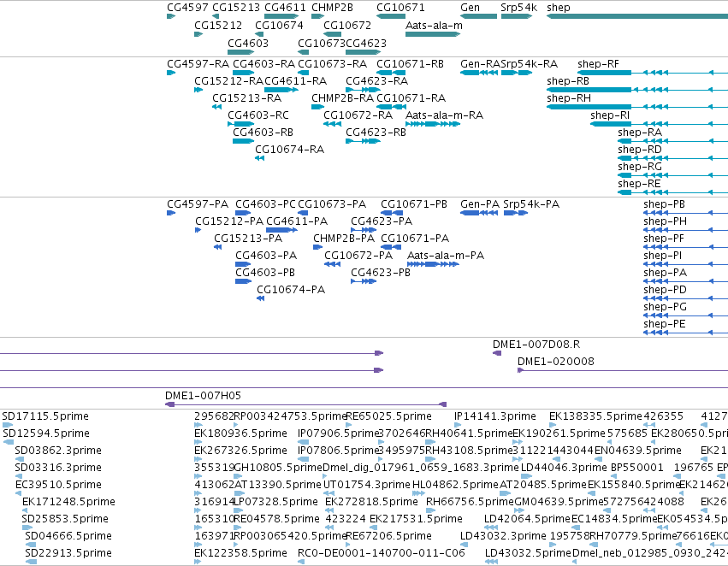Screen dimensions: 728x566
Task: Click the SD12594.5prime EST label
Action: pyautogui.click(x=46, y=433)
